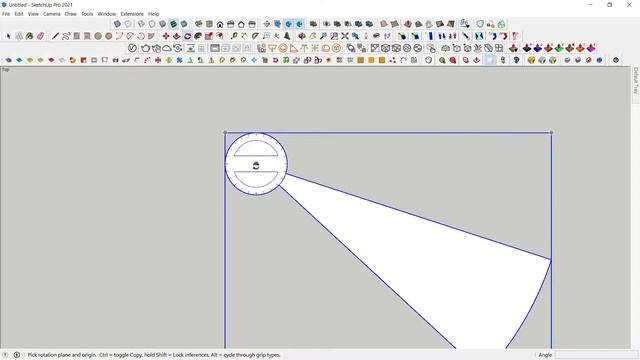The width and height of the screenshot is (640, 360).
Task: Open the Window menu
Action: click(107, 14)
